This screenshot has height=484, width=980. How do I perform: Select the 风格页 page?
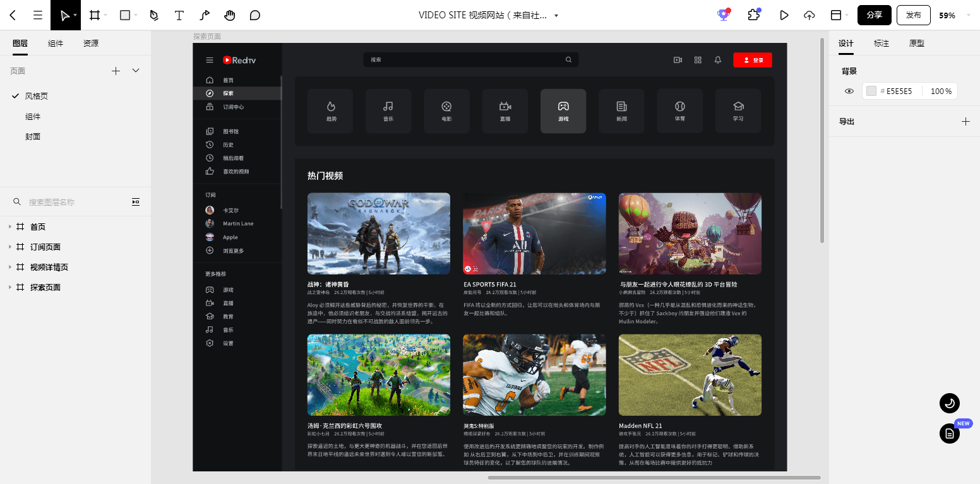[37, 96]
